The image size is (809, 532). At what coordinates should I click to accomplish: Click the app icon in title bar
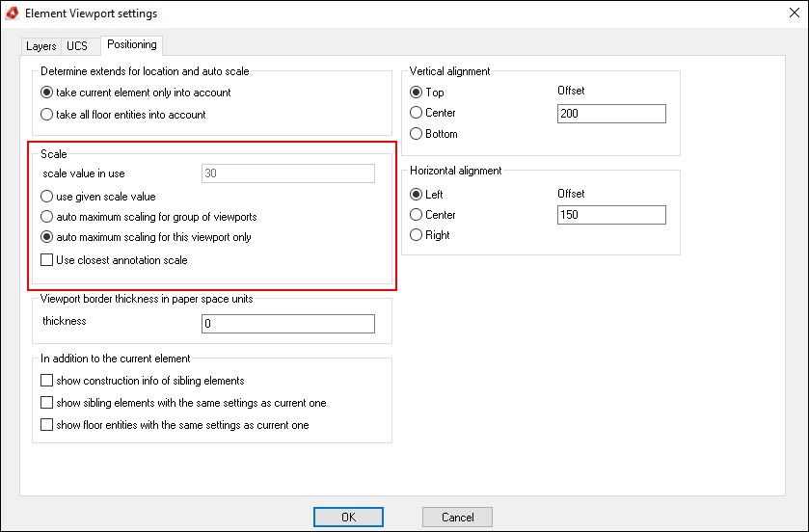click(x=13, y=13)
